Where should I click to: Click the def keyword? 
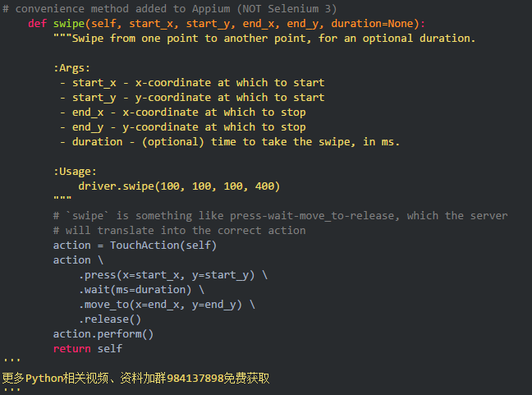click(x=37, y=23)
